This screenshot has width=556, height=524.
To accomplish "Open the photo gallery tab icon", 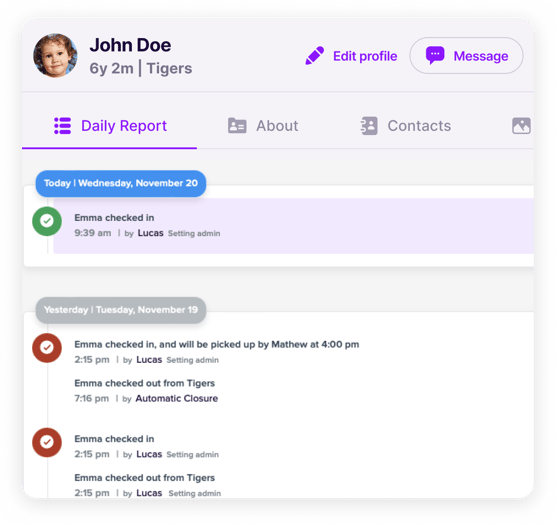I will (521, 126).
